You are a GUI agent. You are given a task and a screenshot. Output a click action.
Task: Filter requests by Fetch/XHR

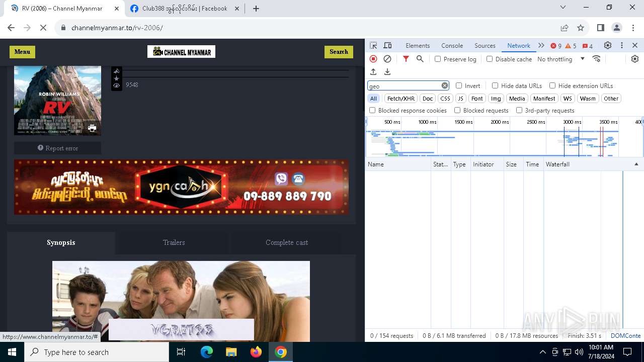point(401,99)
